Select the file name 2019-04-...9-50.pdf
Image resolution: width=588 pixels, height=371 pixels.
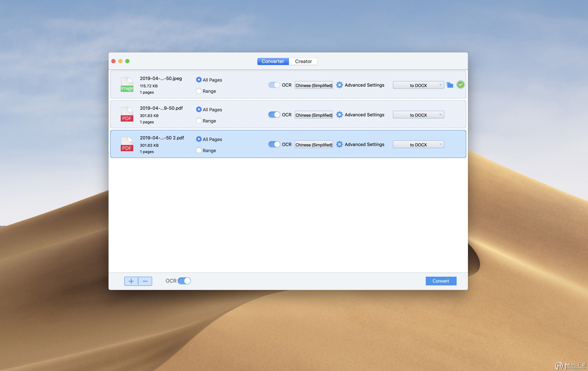(x=161, y=108)
